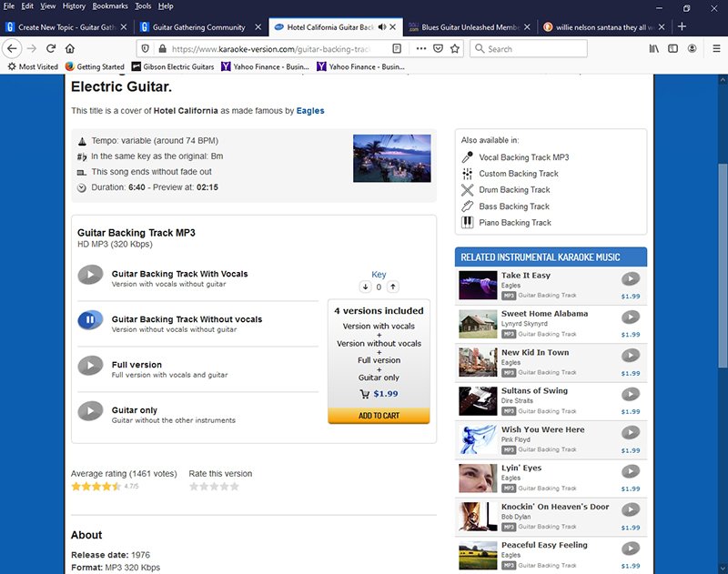Switch to Blues Guitar Unleashed tab

coord(470,27)
